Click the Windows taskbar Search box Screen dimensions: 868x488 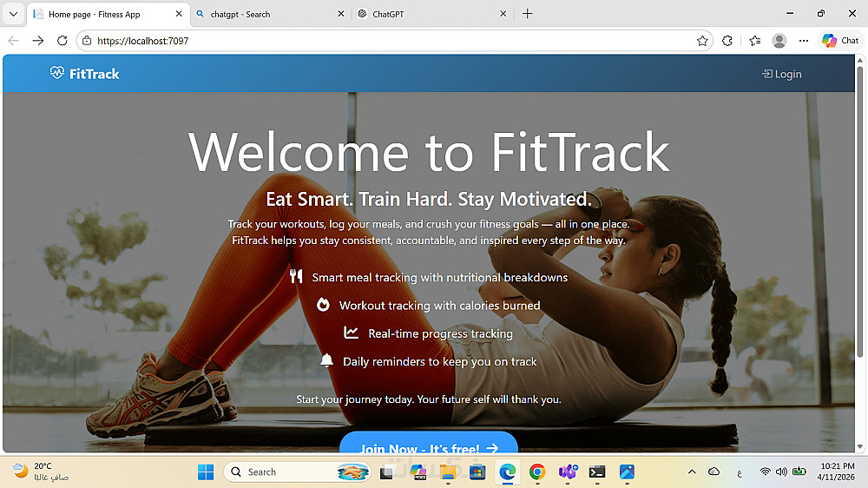tap(297, 472)
